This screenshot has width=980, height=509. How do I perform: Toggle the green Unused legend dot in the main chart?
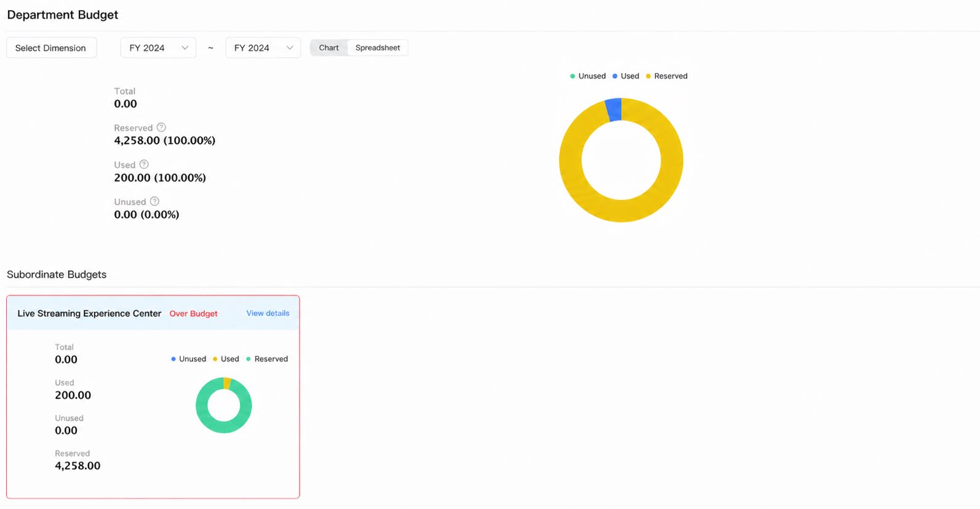tap(573, 76)
